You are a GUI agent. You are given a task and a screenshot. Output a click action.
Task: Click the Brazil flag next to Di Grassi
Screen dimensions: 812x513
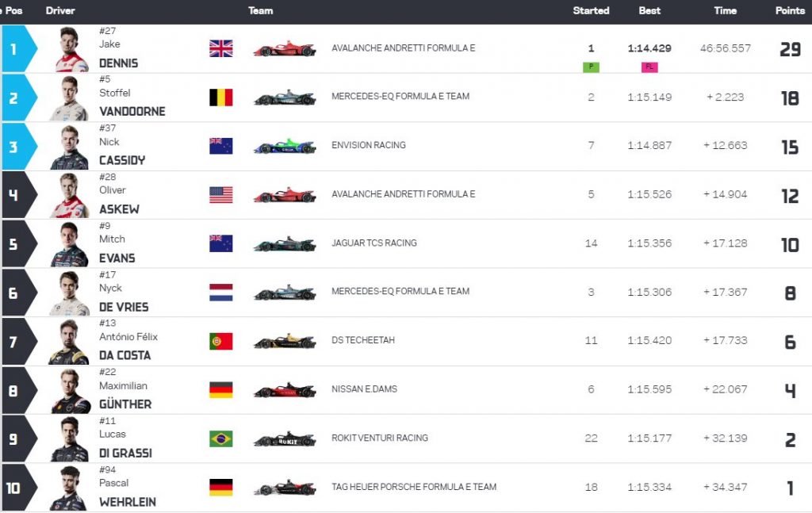(x=221, y=439)
